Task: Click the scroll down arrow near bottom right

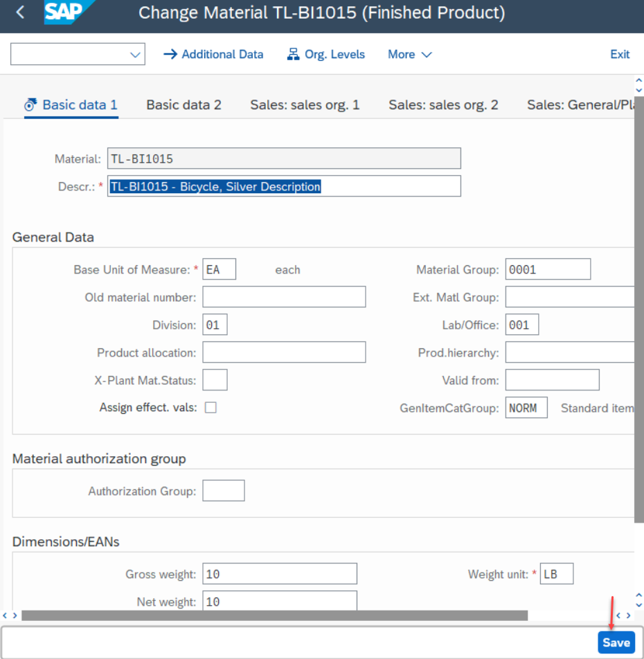Action: 639,605
